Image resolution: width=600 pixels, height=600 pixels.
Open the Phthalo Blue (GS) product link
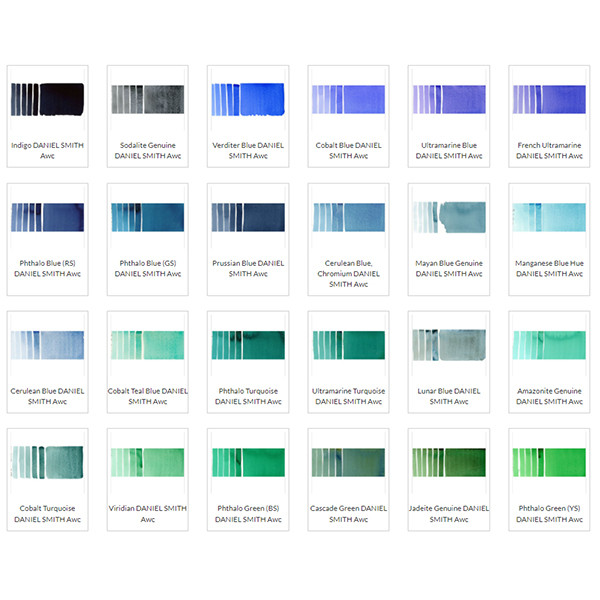click(x=147, y=268)
